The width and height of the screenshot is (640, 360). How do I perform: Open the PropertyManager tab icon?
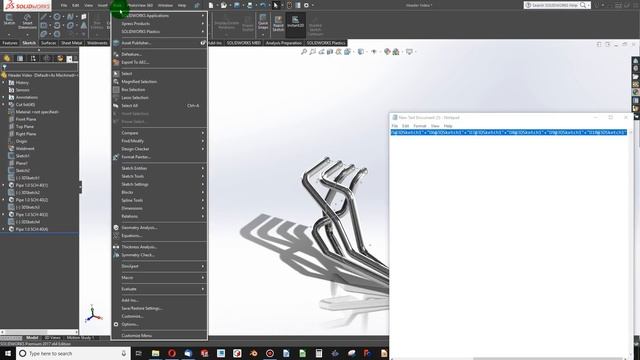pos(20,58)
